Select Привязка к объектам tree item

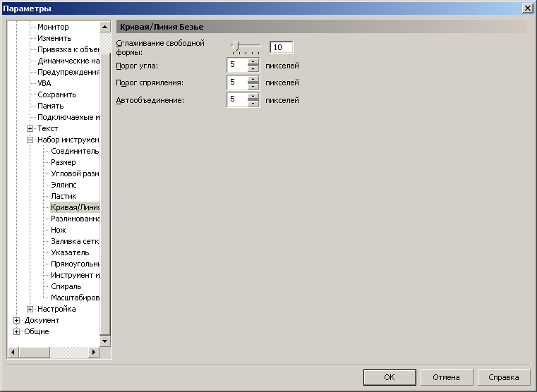point(68,49)
